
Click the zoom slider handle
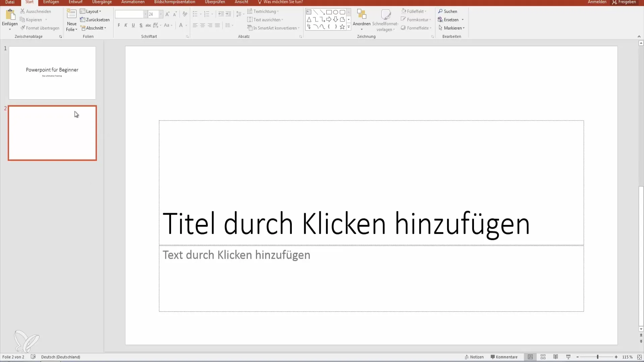597,357
